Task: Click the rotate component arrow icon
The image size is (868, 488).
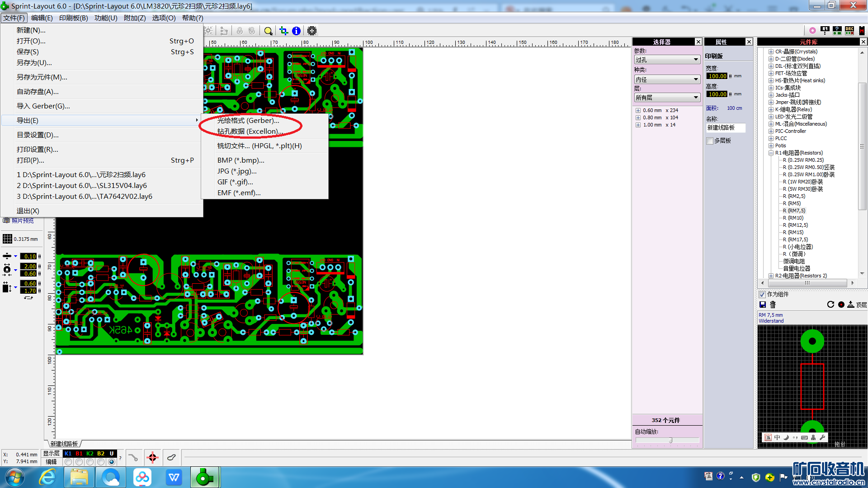Action: click(830, 305)
